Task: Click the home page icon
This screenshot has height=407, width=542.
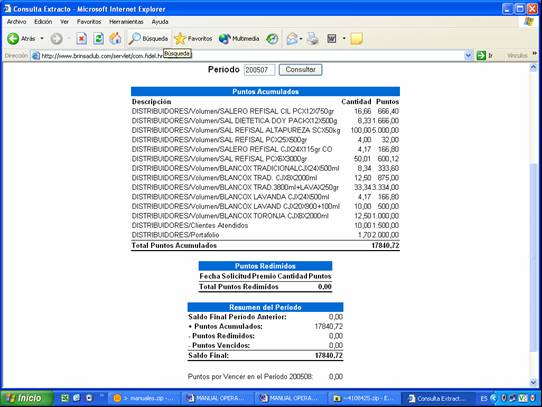Action: (115, 38)
